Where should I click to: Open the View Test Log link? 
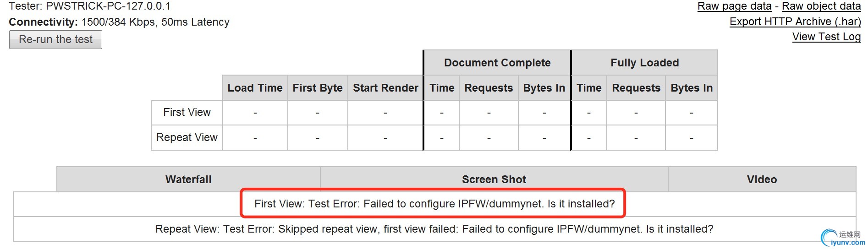click(826, 37)
